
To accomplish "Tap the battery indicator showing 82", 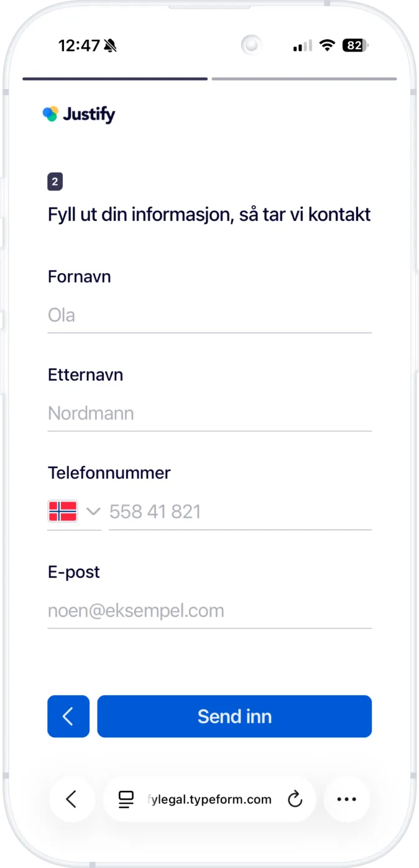I will point(356,45).
